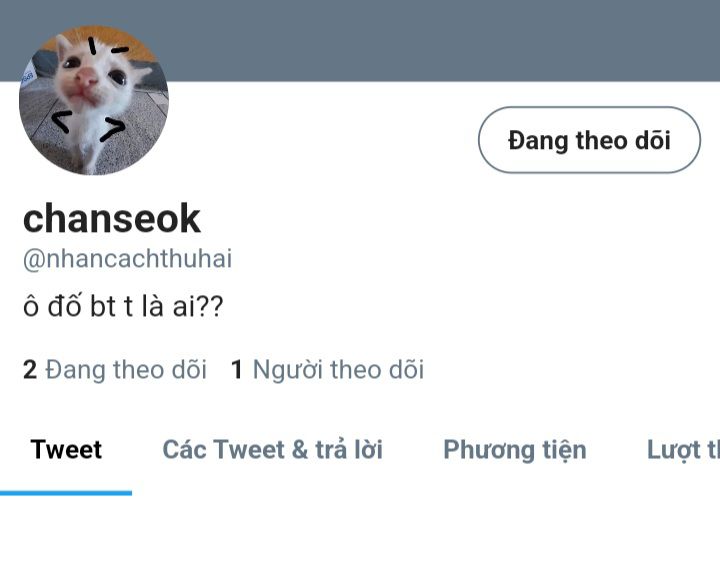720x572 pixels.
Task: Open the cat profile picture
Action: [94, 100]
